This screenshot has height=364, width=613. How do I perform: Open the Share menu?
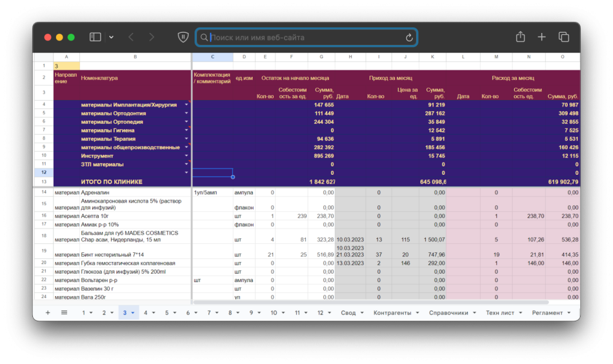[x=520, y=37]
